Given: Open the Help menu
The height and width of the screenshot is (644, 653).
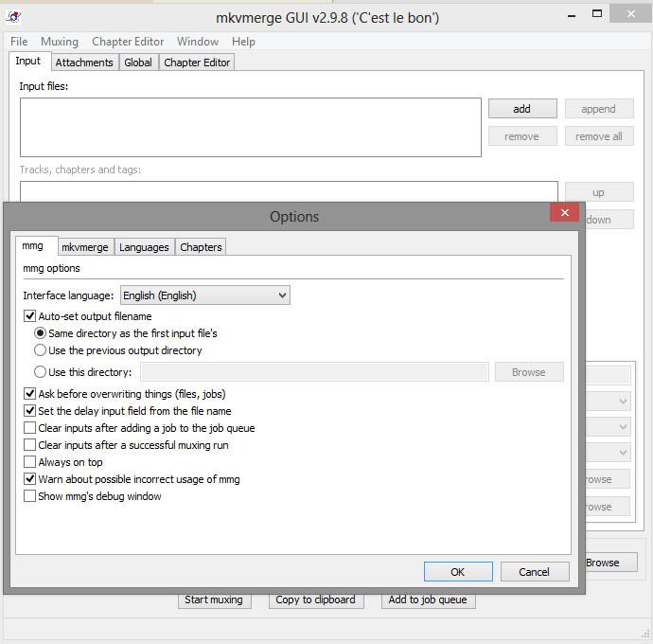Looking at the screenshot, I should (x=243, y=42).
